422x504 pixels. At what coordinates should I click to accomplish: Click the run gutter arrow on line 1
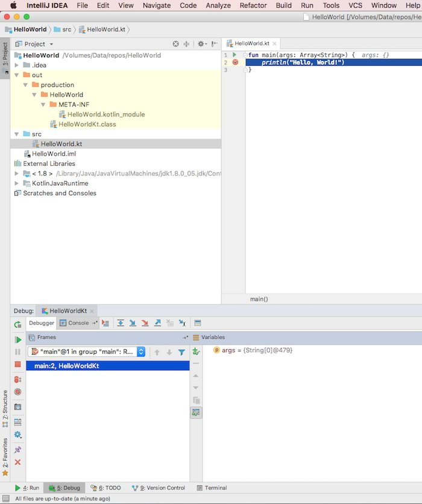pos(235,55)
